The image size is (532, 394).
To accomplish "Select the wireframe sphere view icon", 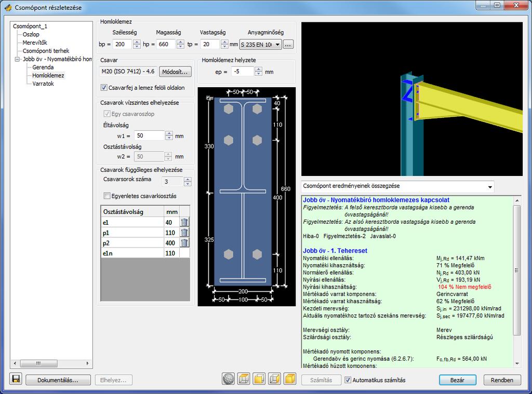I will [x=229, y=379].
